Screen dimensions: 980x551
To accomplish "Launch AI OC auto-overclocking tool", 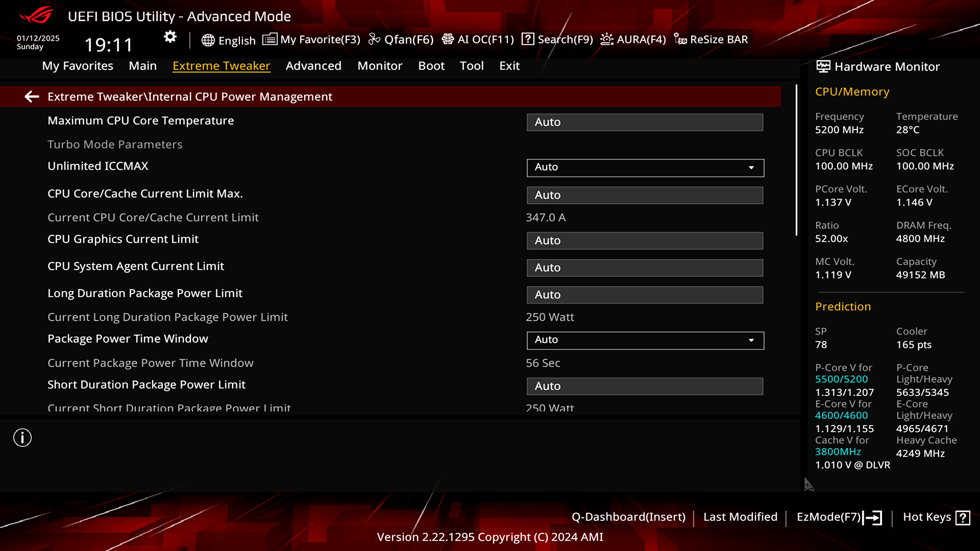I will (x=477, y=39).
